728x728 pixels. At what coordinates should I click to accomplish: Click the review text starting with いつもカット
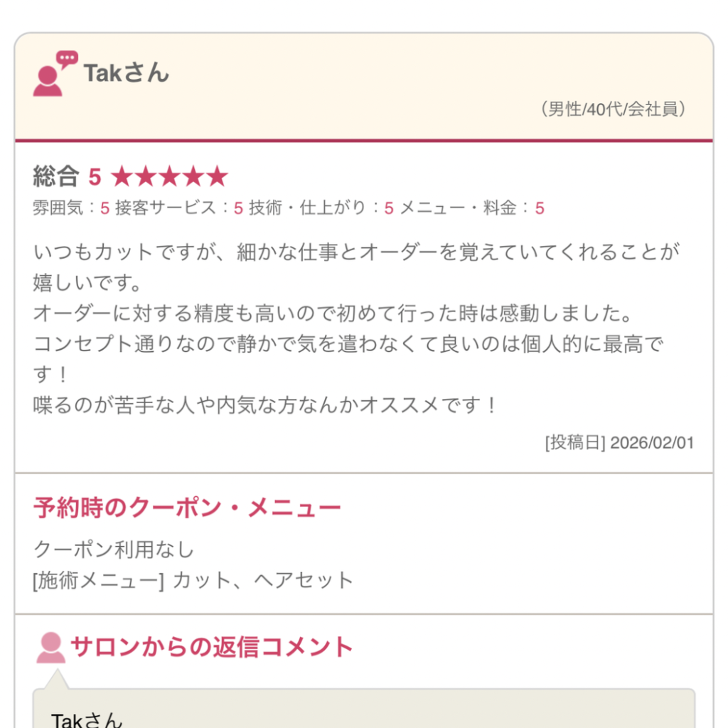[x=355, y=252]
